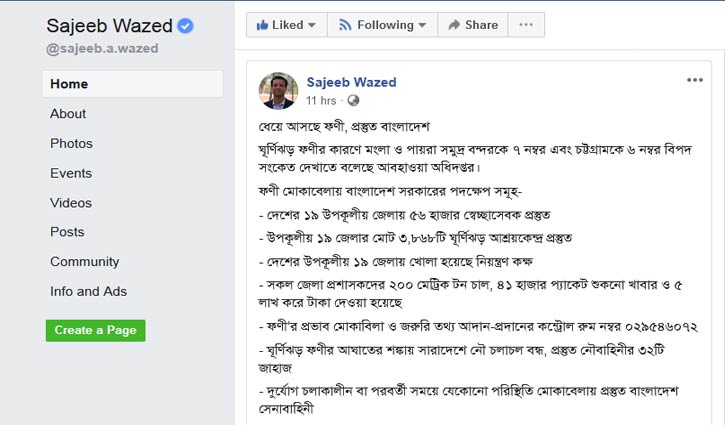Viewport: 725px width, 425px height.
Task: Click the RSS icon in Following button
Action: click(345, 24)
